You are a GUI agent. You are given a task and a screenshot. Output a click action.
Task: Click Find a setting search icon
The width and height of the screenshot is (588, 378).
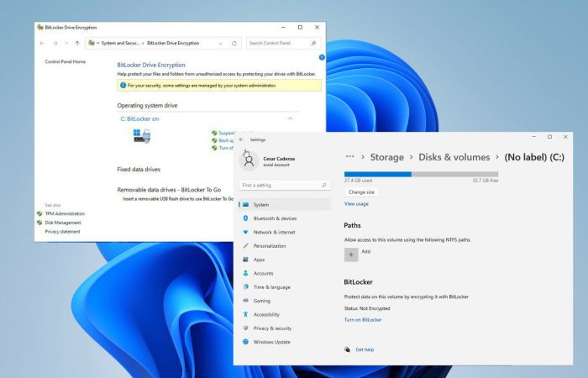pos(324,185)
